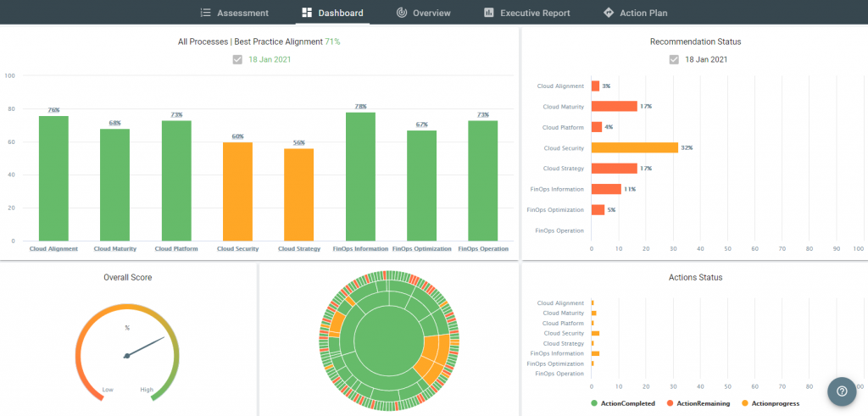The image size is (868, 416).
Task: Click the ActionRemaining red legend dot
Action: click(x=670, y=403)
